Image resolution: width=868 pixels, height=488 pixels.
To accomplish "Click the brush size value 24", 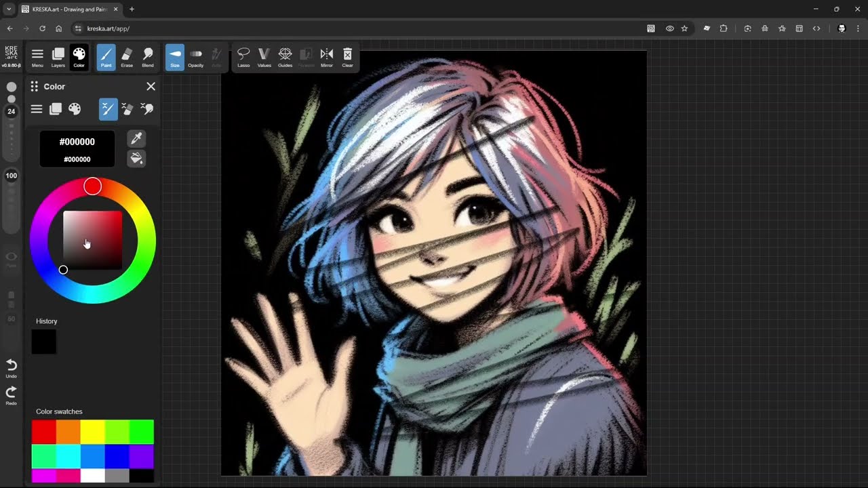I will tap(12, 111).
